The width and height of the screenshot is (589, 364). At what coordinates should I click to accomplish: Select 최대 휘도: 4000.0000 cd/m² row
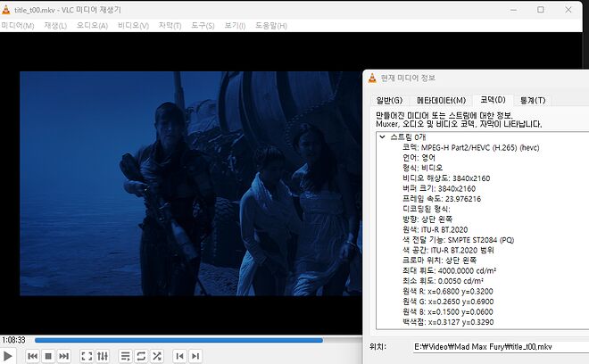[x=449, y=270]
